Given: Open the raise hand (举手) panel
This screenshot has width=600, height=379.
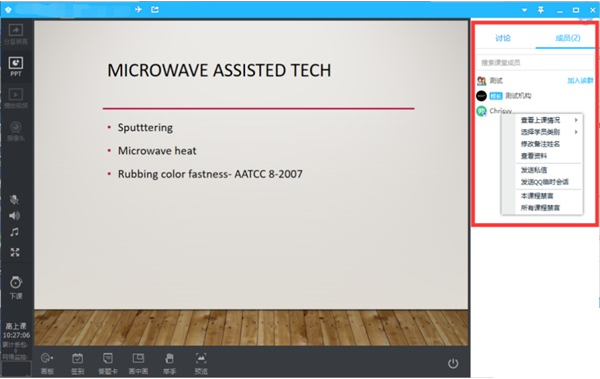Looking at the screenshot, I should click(x=169, y=363).
